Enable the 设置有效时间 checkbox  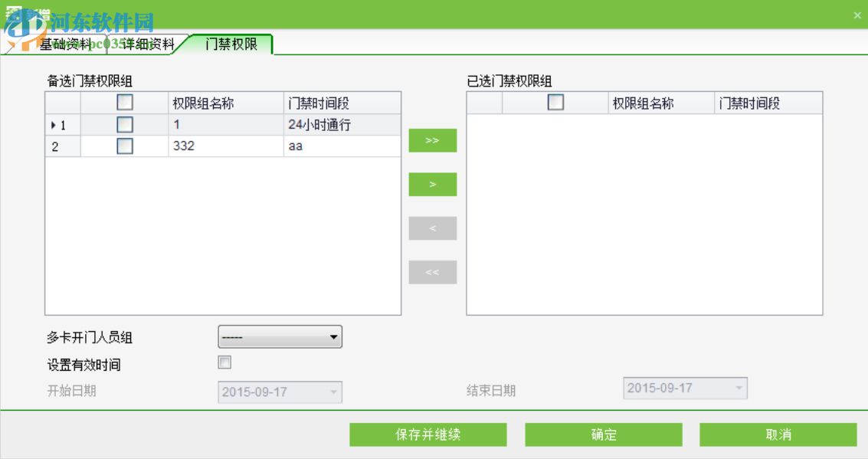pos(224,361)
